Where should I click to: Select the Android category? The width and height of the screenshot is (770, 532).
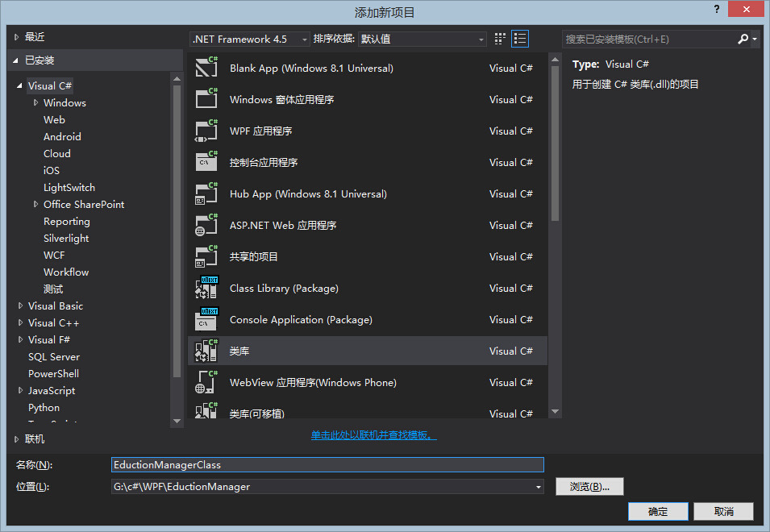coord(62,136)
